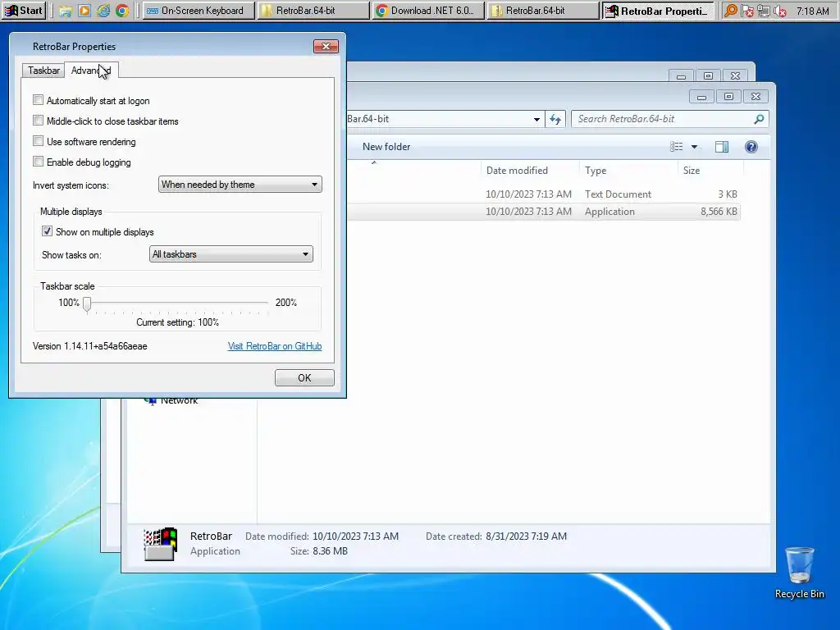Minimize the front Explorer window

point(702,97)
